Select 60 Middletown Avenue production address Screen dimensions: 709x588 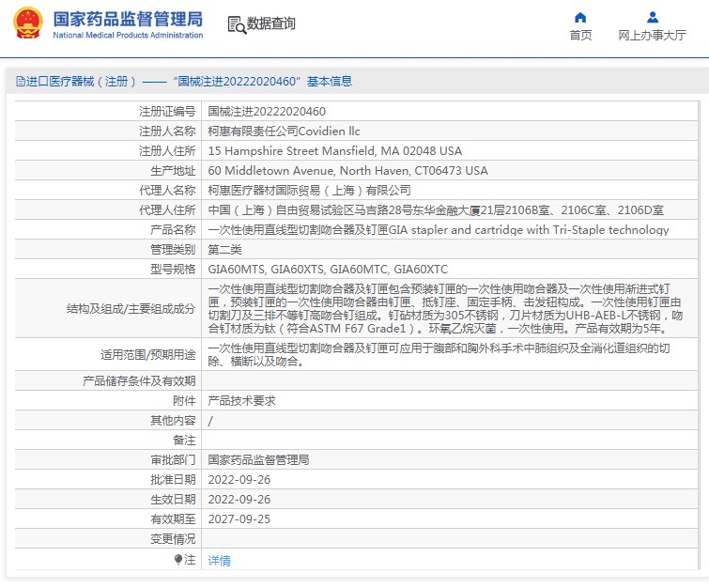click(x=347, y=171)
